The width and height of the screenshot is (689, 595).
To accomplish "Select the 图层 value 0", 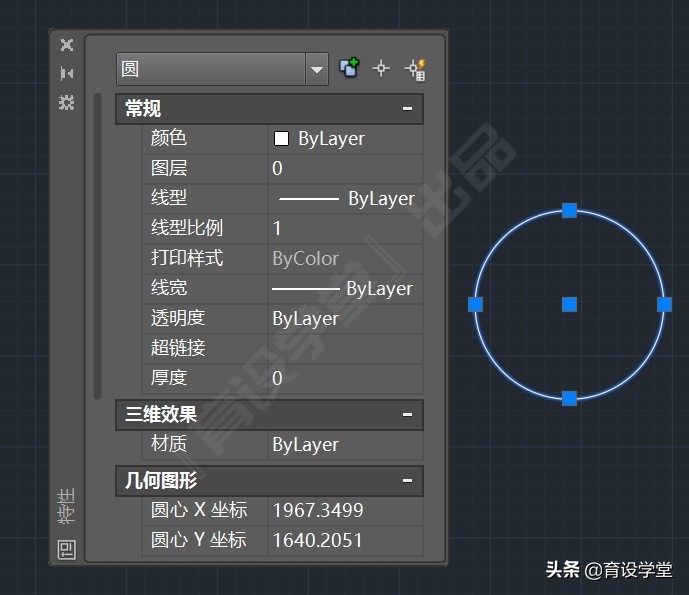I will pyautogui.click(x=345, y=168).
